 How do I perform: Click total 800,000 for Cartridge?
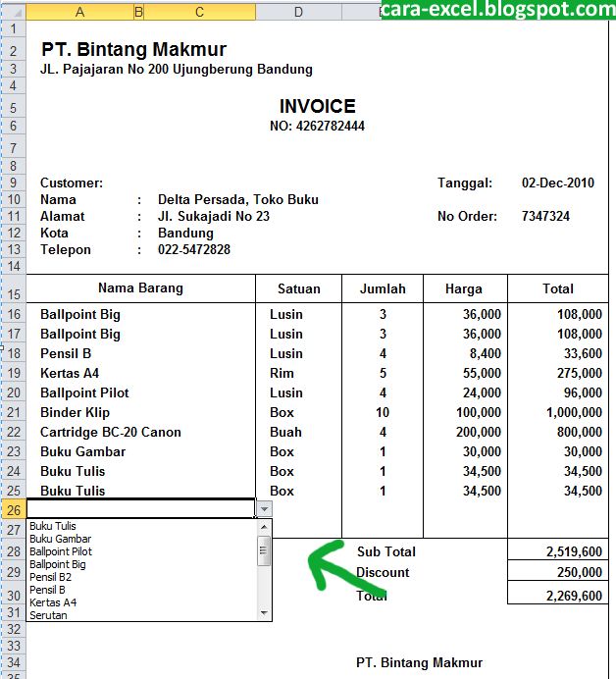(x=579, y=432)
